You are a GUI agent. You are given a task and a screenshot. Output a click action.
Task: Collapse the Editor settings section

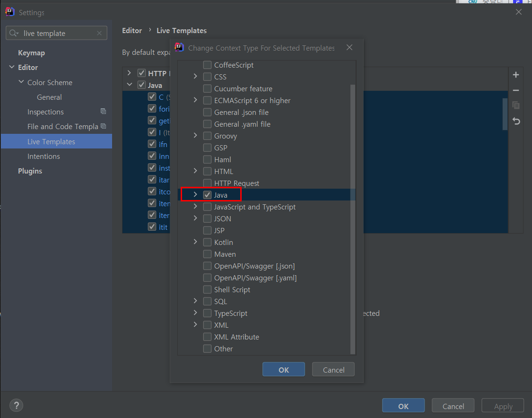click(11, 67)
